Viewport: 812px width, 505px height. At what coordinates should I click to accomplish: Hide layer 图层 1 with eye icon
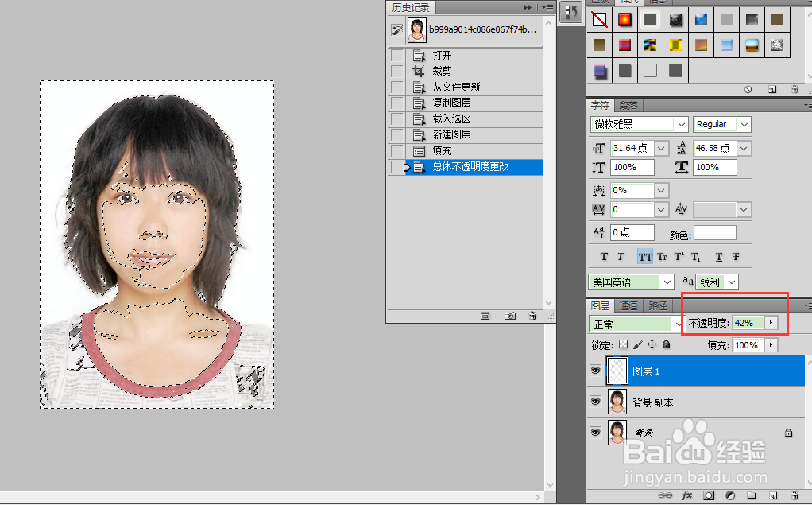pos(596,371)
